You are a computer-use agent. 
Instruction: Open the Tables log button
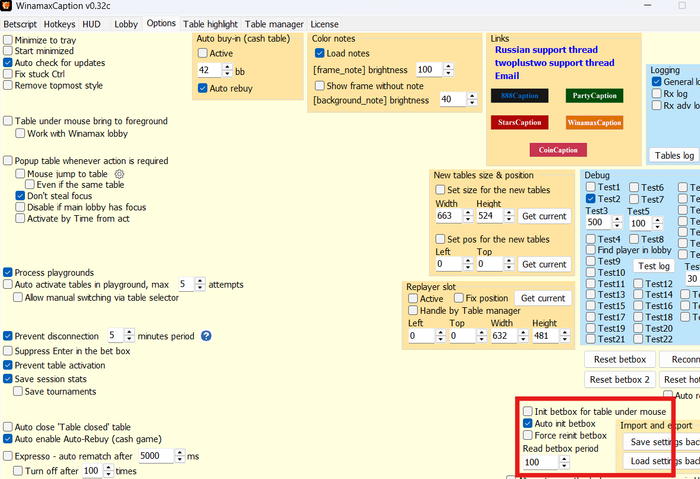tap(674, 155)
